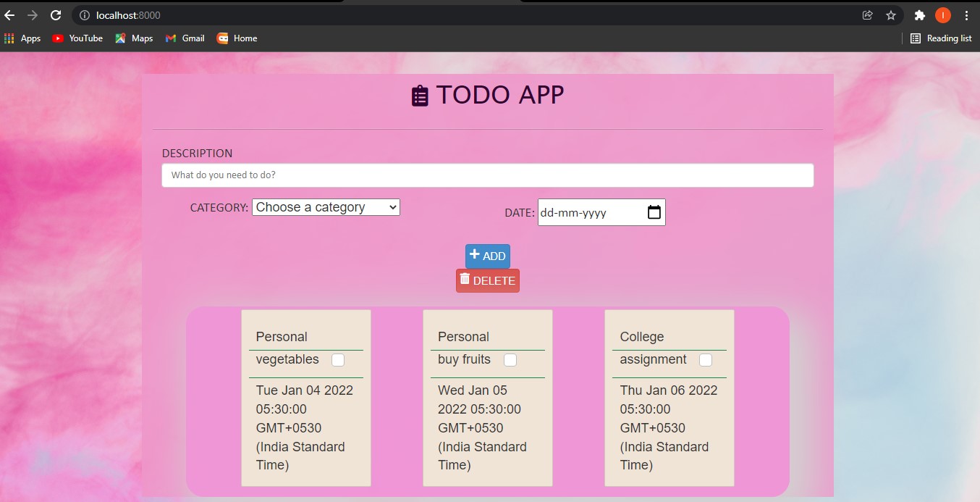Click the address bar showing localhost:8000
The height and width of the screenshot is (502, 980).
click(x=487, y=15)
